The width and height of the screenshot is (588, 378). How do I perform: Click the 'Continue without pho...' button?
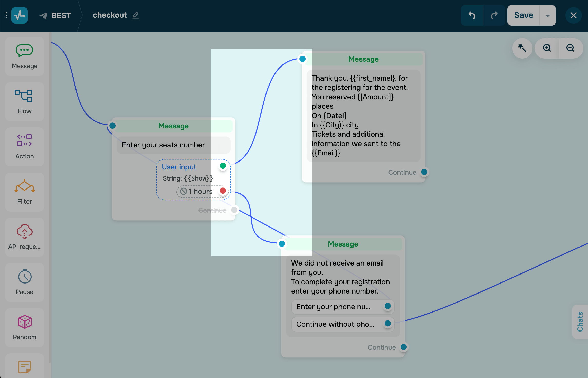point(335,324)
